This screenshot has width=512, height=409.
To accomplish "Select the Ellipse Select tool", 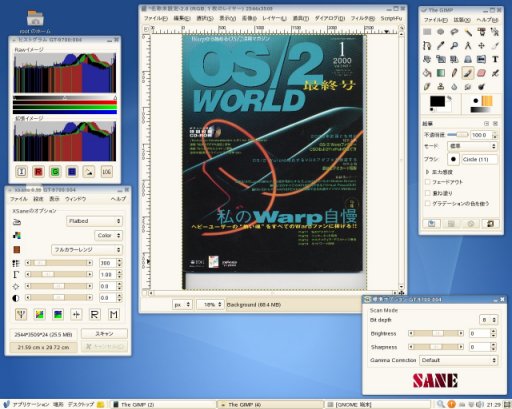I will [441, 32].
